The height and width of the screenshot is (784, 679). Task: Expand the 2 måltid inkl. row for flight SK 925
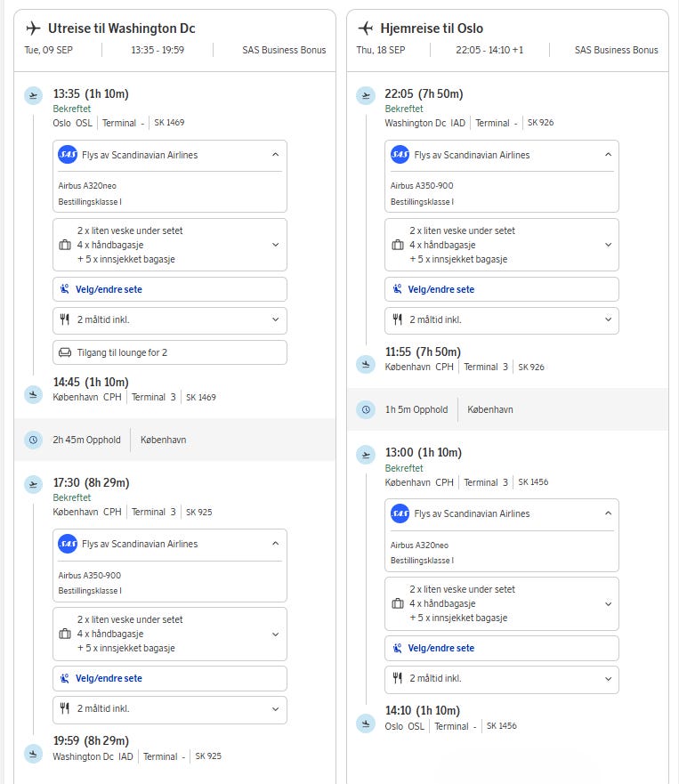click(275, 709)
